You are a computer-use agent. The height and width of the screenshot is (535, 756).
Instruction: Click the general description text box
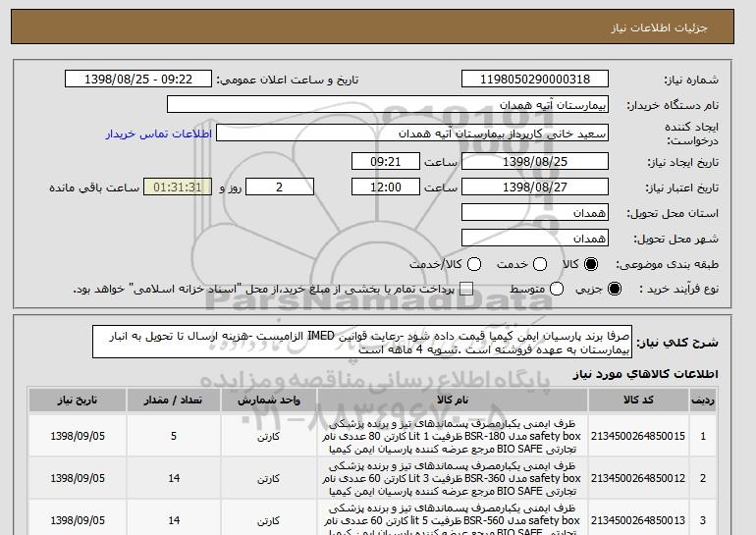coord(362,342)
